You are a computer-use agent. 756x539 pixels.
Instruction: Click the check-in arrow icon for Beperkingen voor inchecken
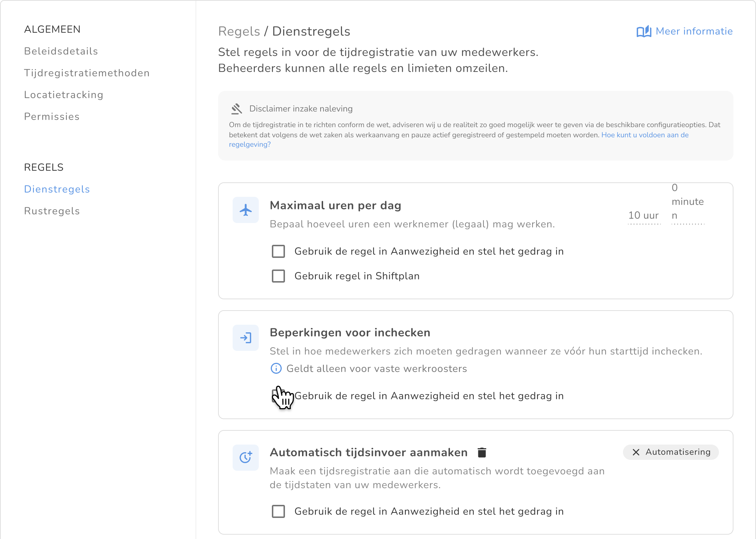[246, 338]
